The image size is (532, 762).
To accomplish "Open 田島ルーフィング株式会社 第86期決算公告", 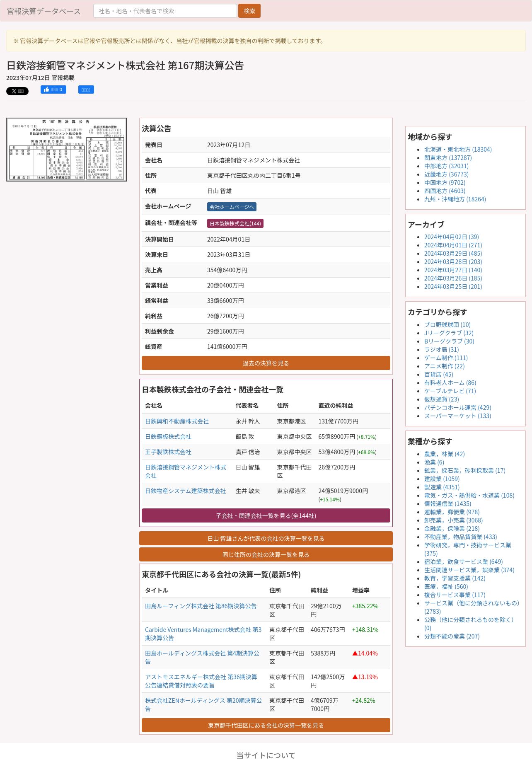I will tap(201, 606).
